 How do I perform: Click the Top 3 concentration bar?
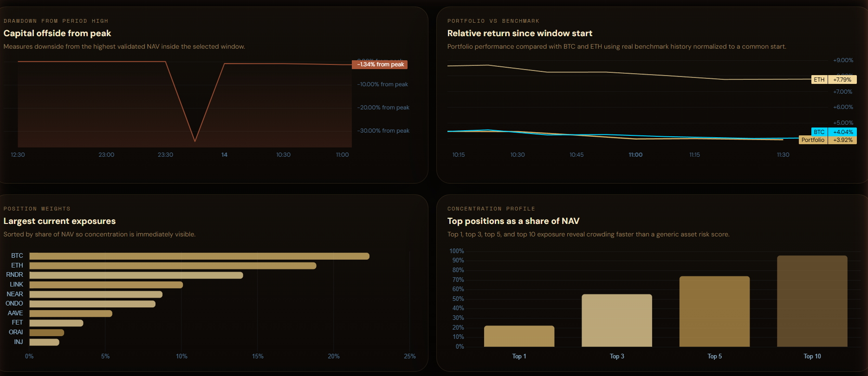617,320
